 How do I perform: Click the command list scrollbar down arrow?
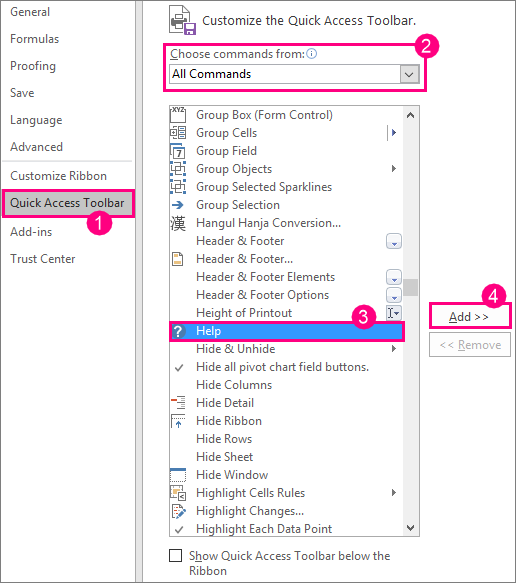pos(410,528)
